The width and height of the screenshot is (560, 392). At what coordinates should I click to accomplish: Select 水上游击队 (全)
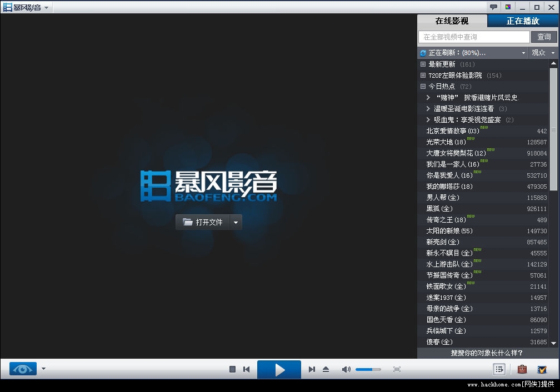coord(483,264)
